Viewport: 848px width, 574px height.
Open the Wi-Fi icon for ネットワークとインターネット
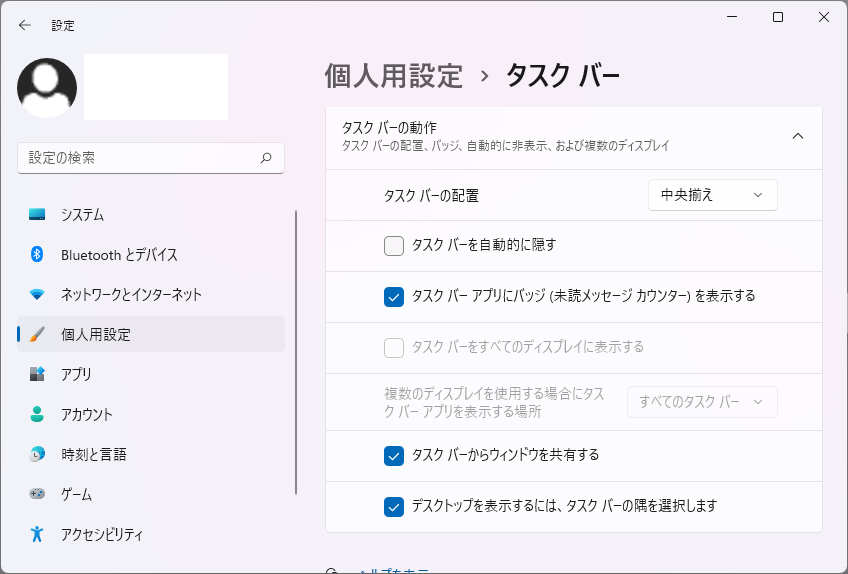click(37, 294)
